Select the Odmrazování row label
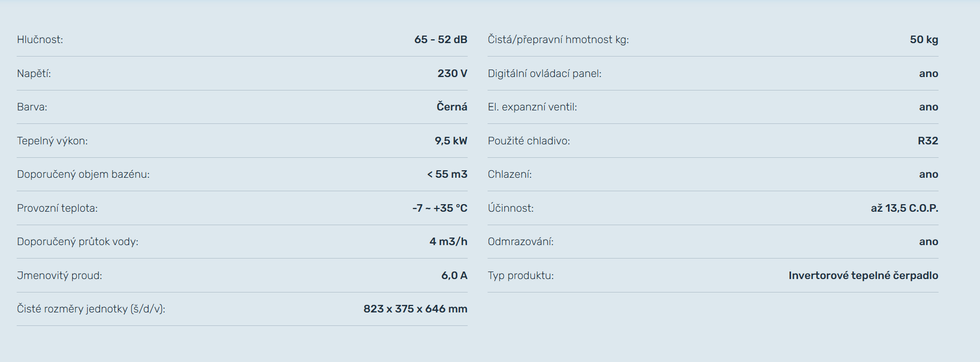 tap(520, 242)
